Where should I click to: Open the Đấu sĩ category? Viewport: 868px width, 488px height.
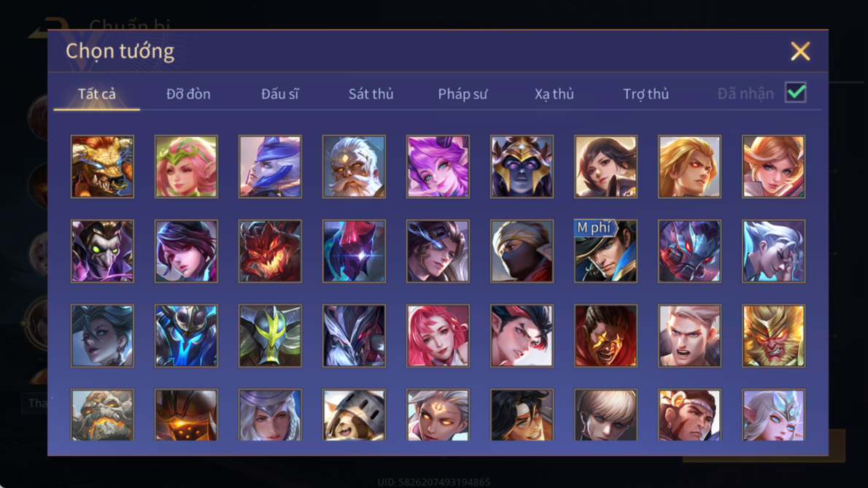tap(279, 94)
